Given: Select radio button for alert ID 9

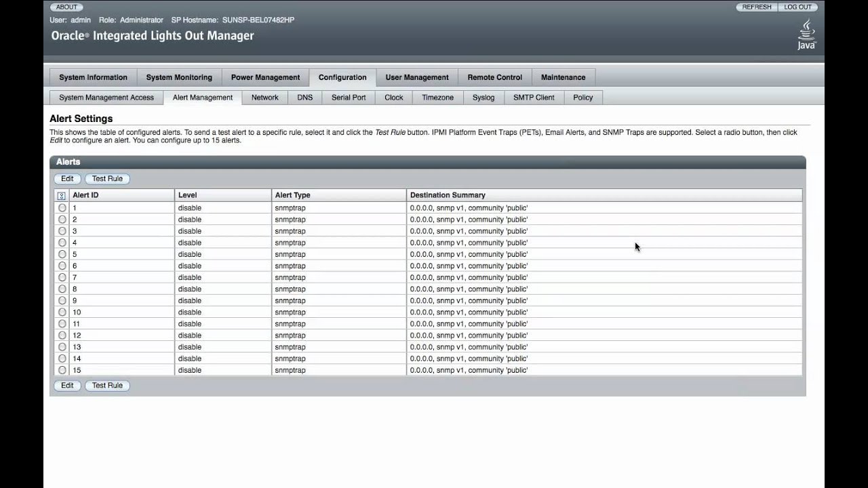Looking at the screenshot, I should (62, 300).
